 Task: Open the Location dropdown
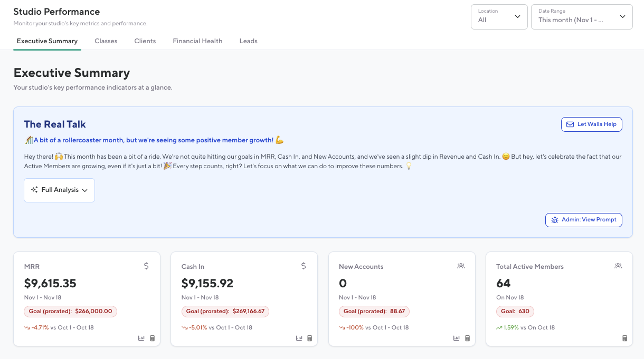499,17
